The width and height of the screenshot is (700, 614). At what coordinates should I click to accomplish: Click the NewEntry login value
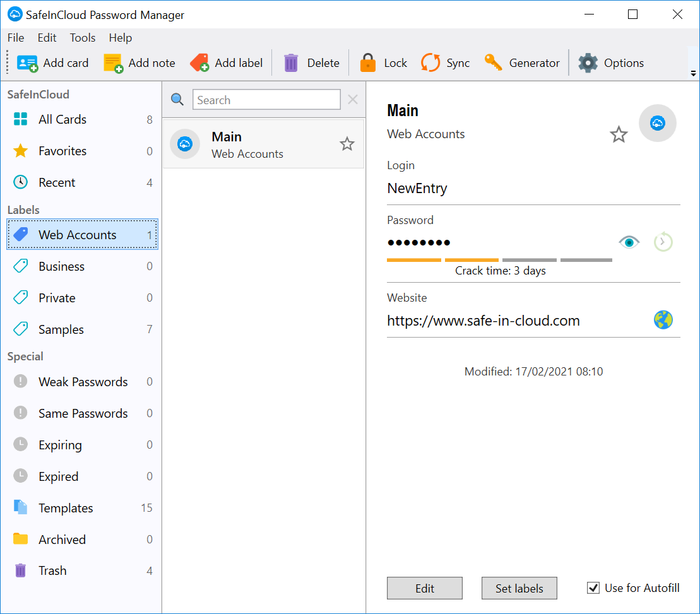pyautogui.click(x=417, y=188)
